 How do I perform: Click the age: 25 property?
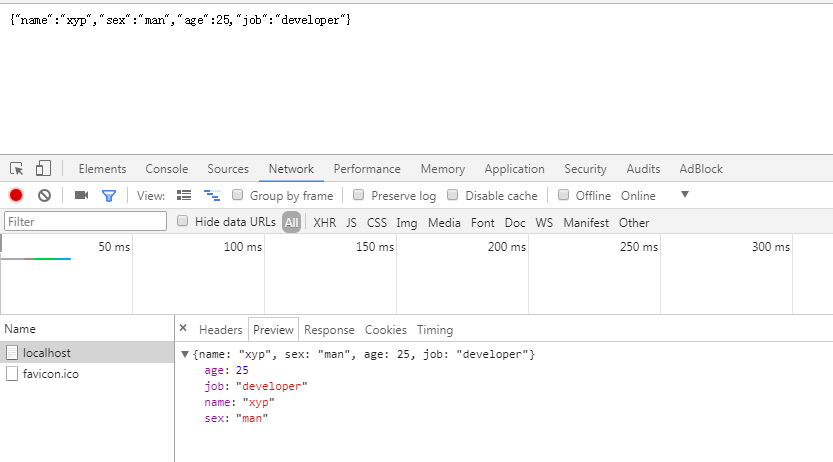pyautogui.click(x=226, y=370)
